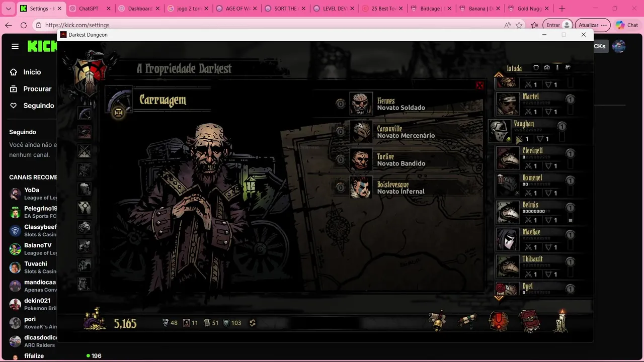Switch to the Birdcage browser tab

432,9
